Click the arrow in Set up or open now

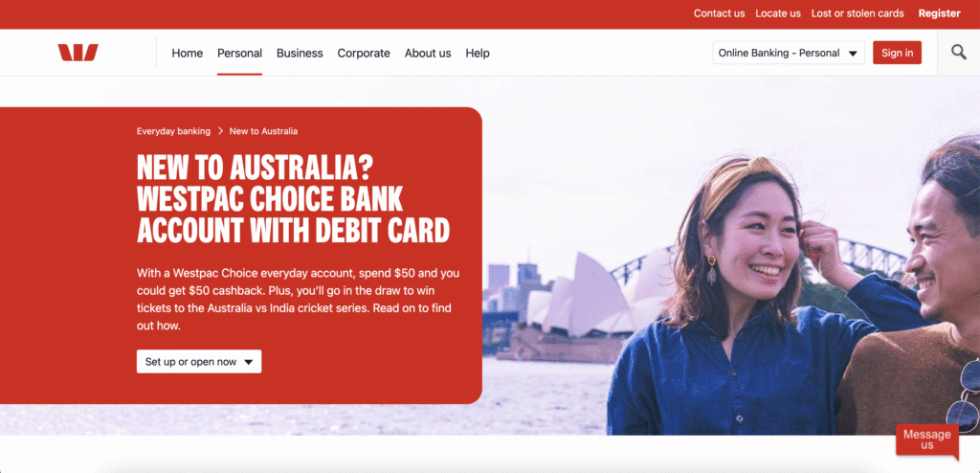[248, 362]
